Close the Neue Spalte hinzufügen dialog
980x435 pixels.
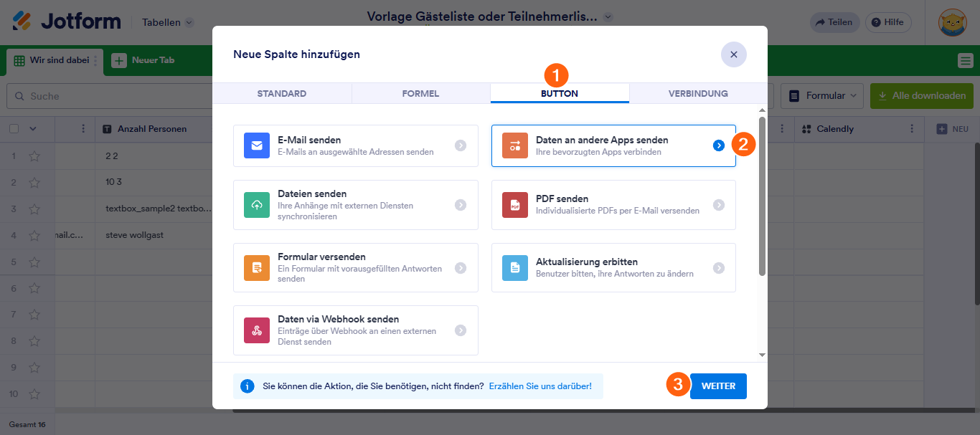click(734, 54)
